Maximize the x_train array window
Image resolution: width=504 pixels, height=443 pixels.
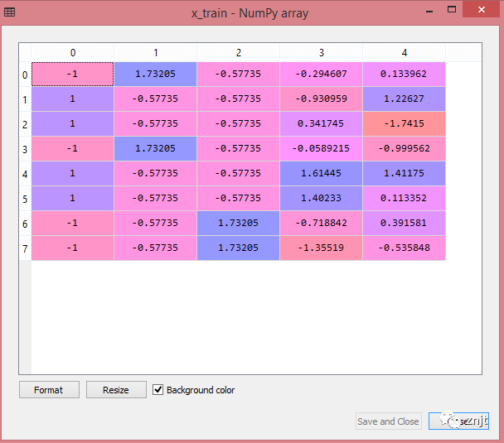tap(452, 10)
